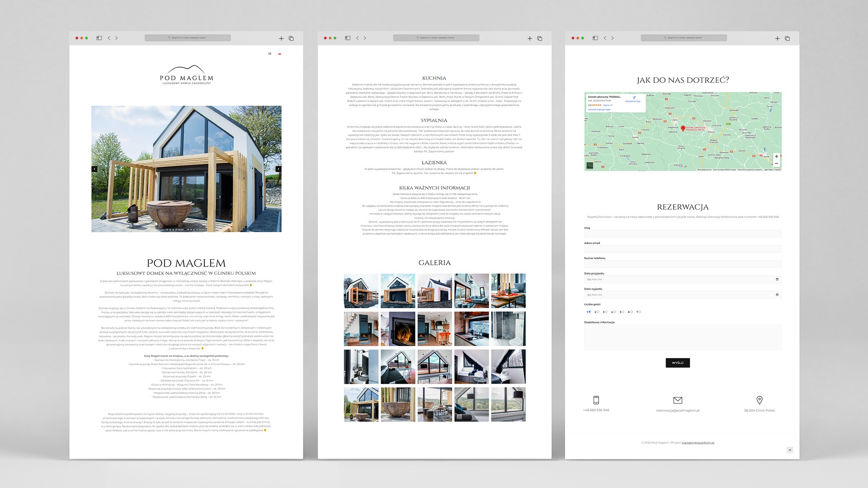868x488 pixels.
Task: Open the fireplace photo in gallery
Action: point(398,328)
